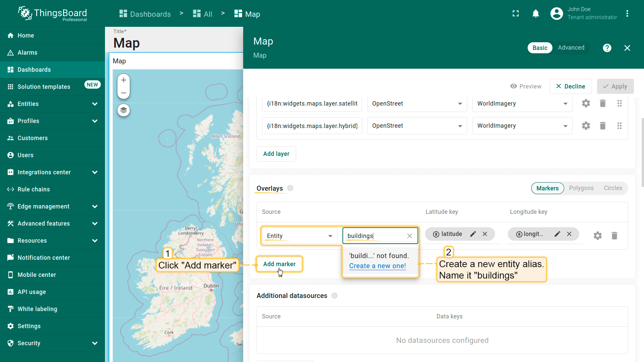Click the Add marker button

click(279, 264)
